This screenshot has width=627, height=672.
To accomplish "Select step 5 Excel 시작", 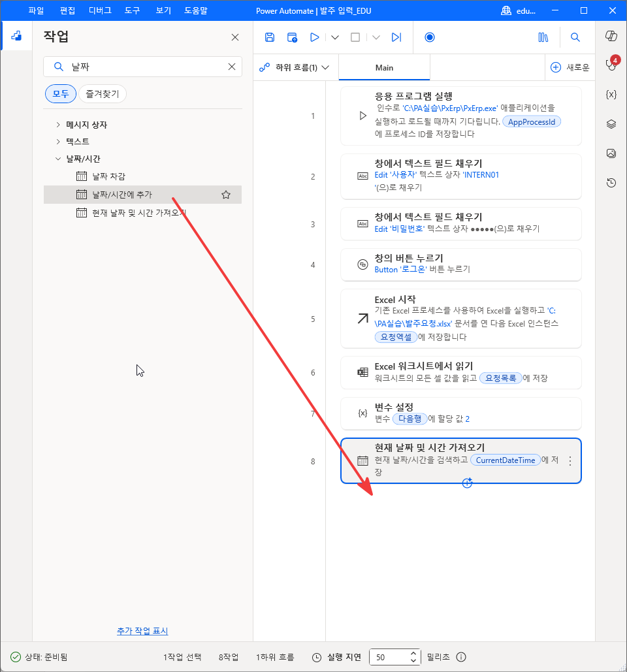I will [460, 319].
